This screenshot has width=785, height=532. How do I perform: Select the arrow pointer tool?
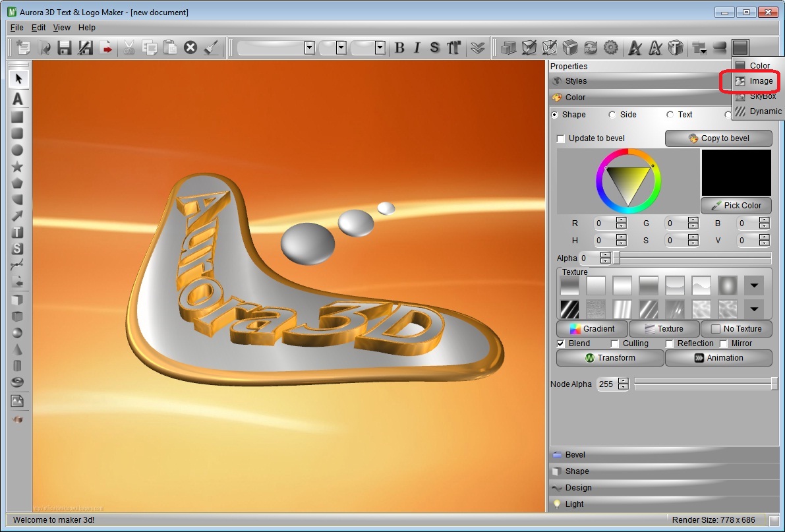pyautogui.click(x=18, y=78)
